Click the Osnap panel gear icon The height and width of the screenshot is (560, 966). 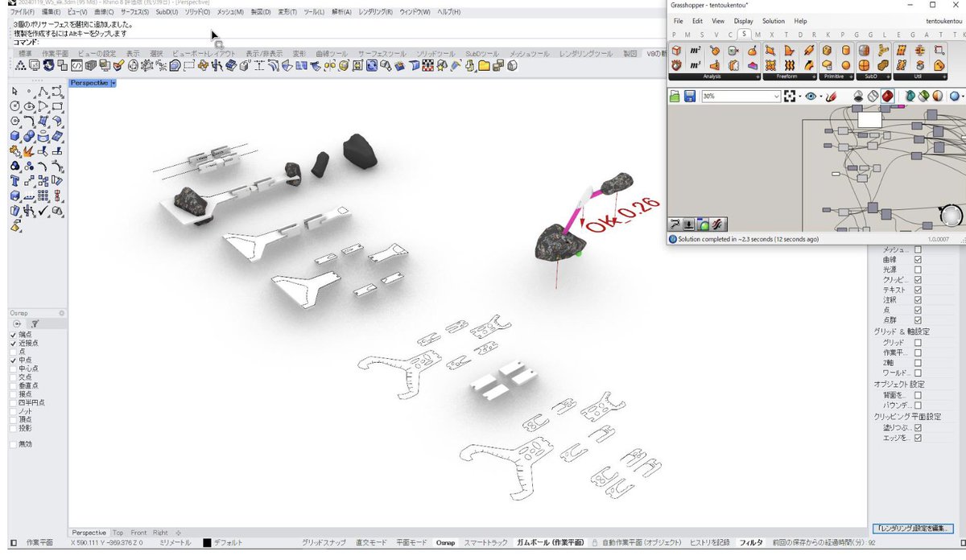62,312
